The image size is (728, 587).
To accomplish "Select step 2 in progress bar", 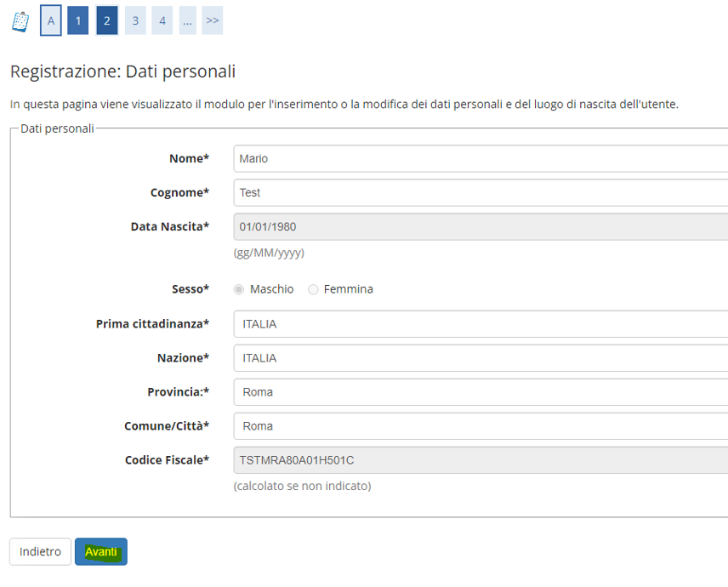I will (107, 20).
